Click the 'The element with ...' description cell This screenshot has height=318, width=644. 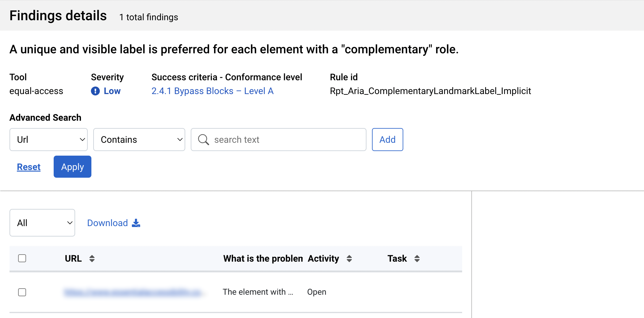[x=258, y=292]
